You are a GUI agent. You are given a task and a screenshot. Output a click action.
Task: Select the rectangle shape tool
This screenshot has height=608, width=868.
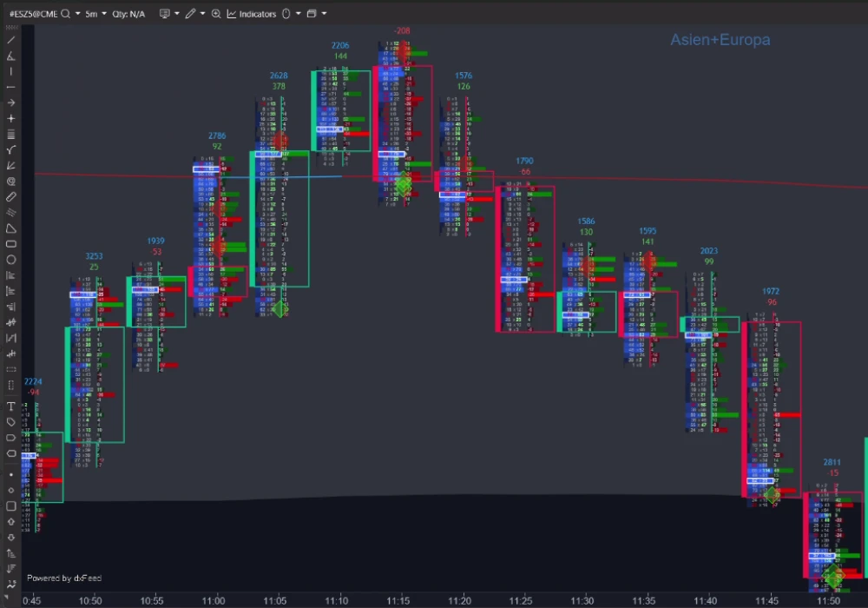coord(10,244)
